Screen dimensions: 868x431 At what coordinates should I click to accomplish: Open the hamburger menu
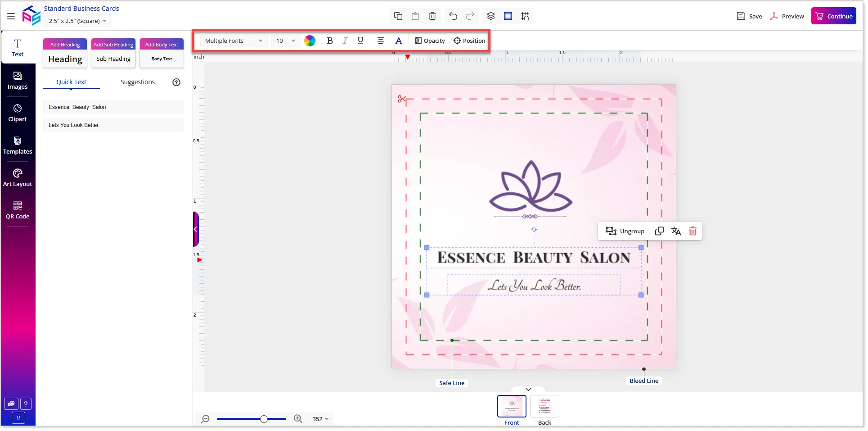click(x=11, y=16)
